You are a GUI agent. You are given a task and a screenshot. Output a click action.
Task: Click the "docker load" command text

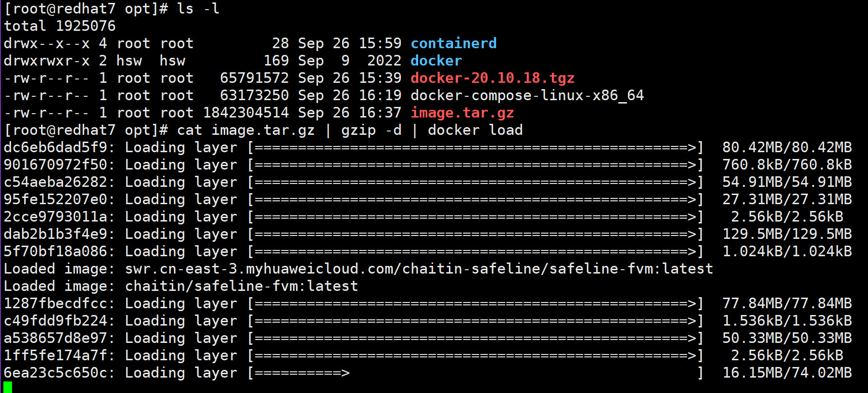[x=475, y=130]
